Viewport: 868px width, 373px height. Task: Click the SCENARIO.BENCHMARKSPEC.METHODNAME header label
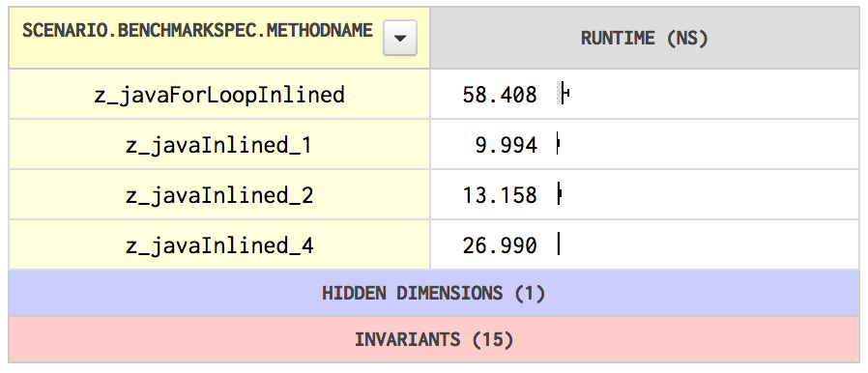[x=197, y=30]
